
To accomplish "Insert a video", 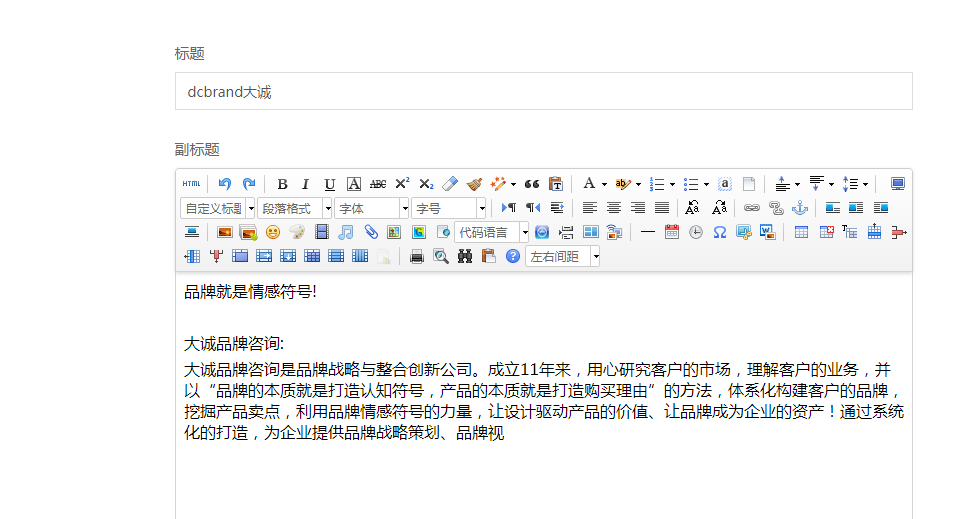I will (321, 232).
